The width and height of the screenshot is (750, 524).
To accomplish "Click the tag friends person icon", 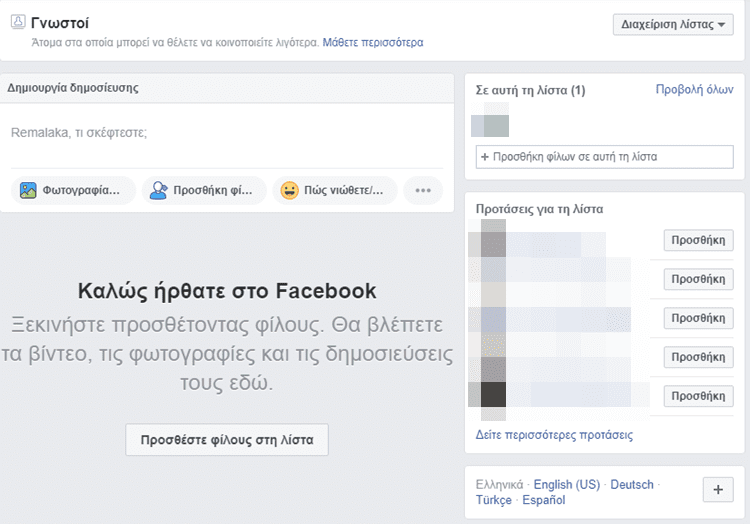I will pyautogui.click(x=158, y=190).
